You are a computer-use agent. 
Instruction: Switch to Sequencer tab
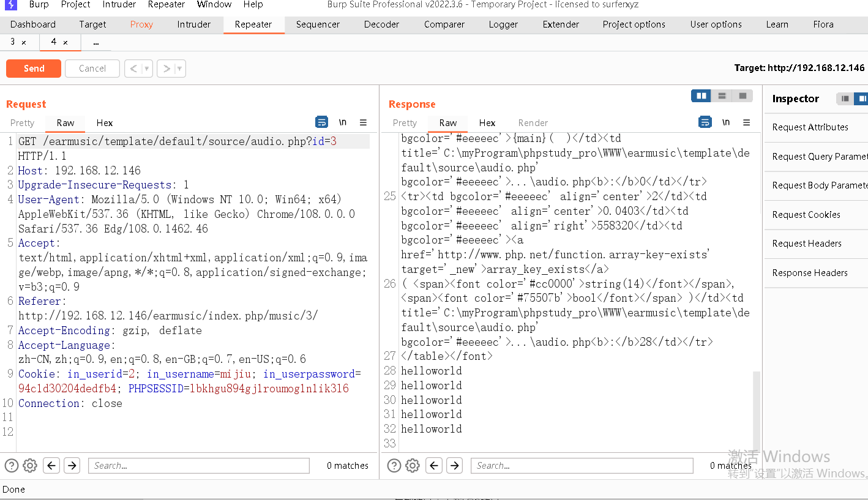click(x=318, y=24)
